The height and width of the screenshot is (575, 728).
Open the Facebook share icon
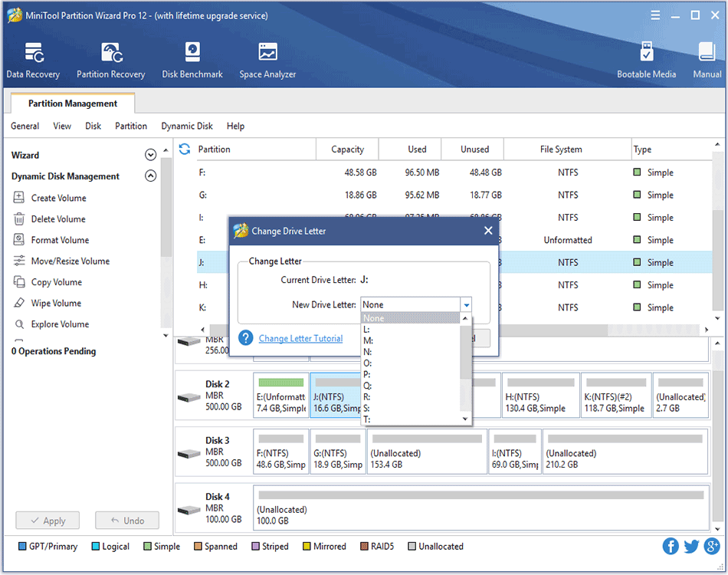point(670,546)
